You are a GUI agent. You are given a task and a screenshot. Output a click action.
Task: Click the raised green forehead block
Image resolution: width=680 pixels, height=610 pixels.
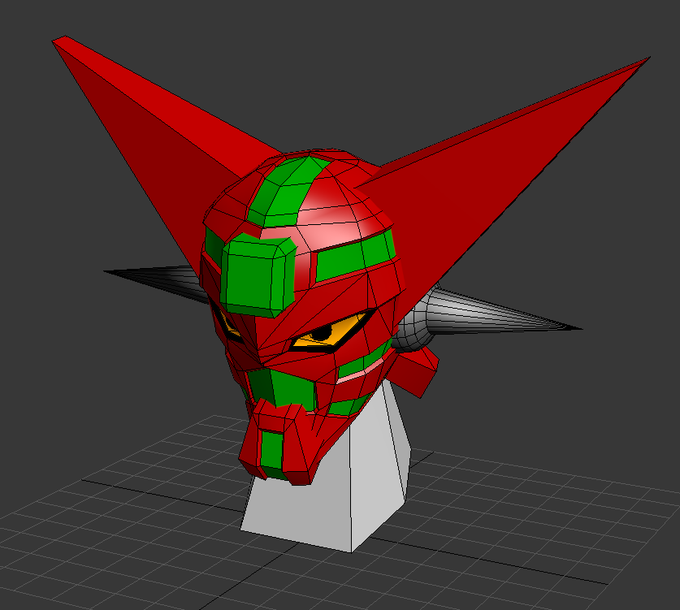(x=257, y=277)
